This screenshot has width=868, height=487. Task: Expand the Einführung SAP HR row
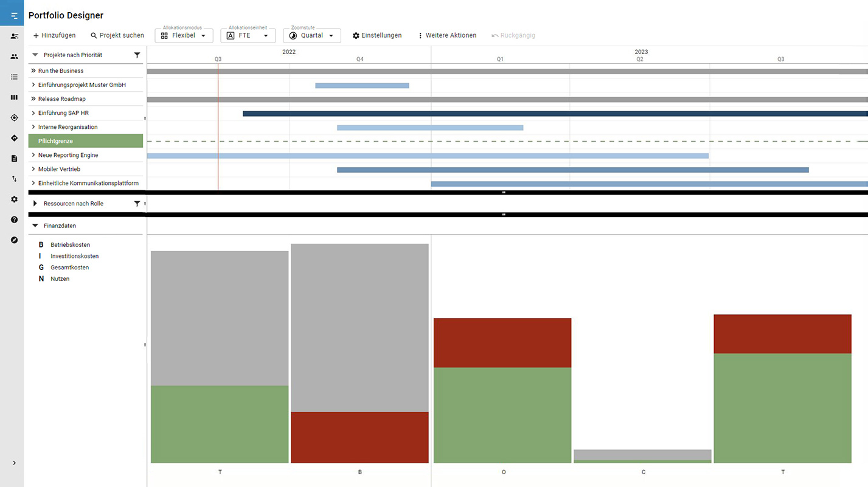[33, 113]
